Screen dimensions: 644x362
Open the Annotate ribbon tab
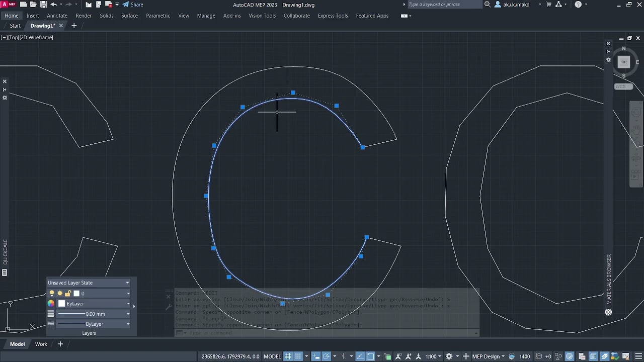[x=57, y=16]
